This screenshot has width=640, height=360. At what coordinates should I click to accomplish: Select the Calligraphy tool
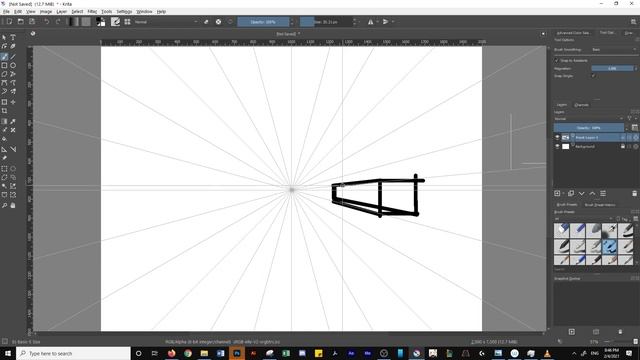[x=13, y=46]
